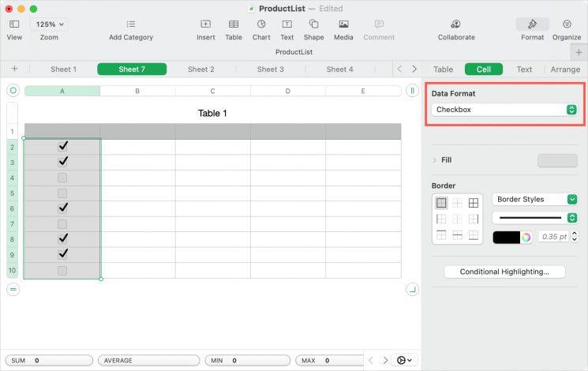Image resolution: width=588 pixels, height=371 pixels.
Task: Open the border line style dropdown
Action: point(535,218)
